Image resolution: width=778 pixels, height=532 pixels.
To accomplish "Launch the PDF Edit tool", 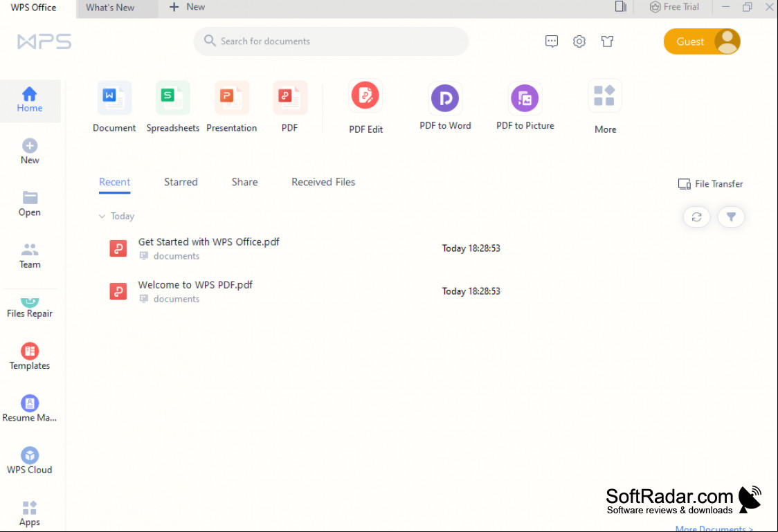I will click(365, 107).
